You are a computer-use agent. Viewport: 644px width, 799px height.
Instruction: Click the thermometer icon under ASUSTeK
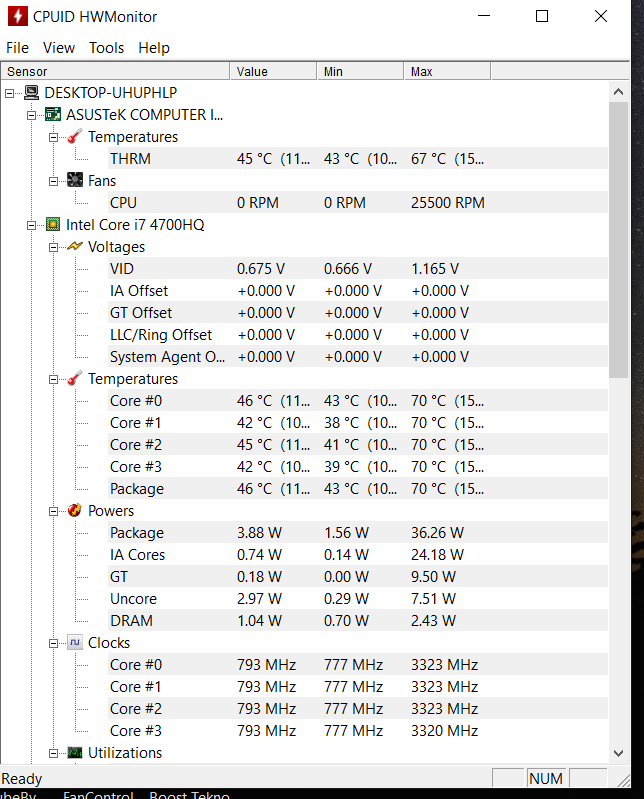coord(75,137)
